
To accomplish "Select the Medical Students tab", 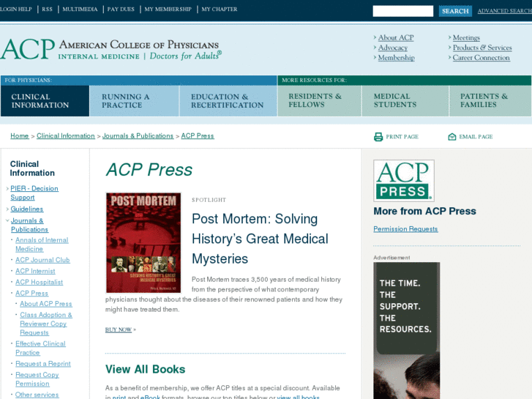I will pos(405,101).
